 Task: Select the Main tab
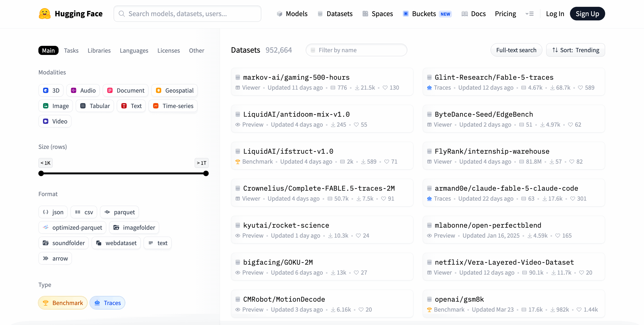coord(49,50)
